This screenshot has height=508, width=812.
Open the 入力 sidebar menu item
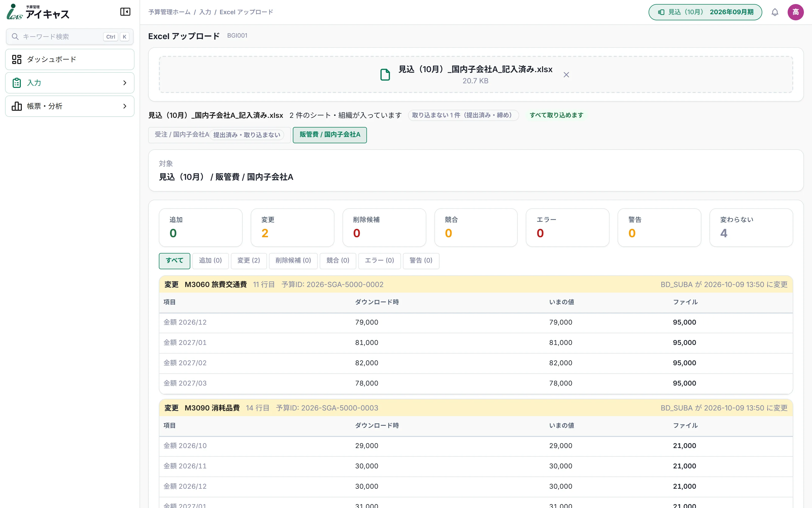(70, 83)
